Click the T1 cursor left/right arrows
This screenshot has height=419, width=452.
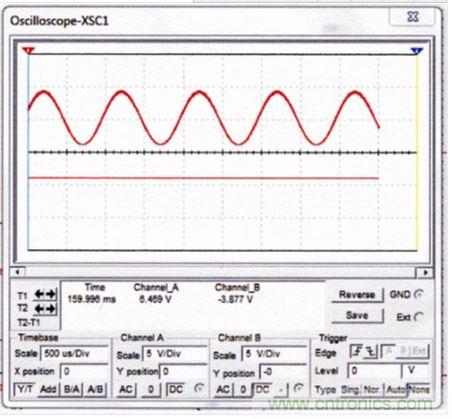pyautogui.click(x=45, y=294)
